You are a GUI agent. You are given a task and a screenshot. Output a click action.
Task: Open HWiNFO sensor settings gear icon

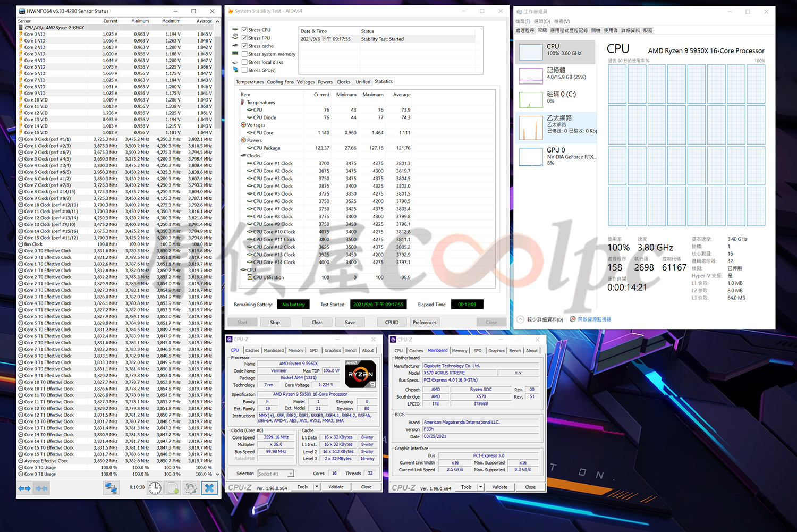[x=191, y=488]
